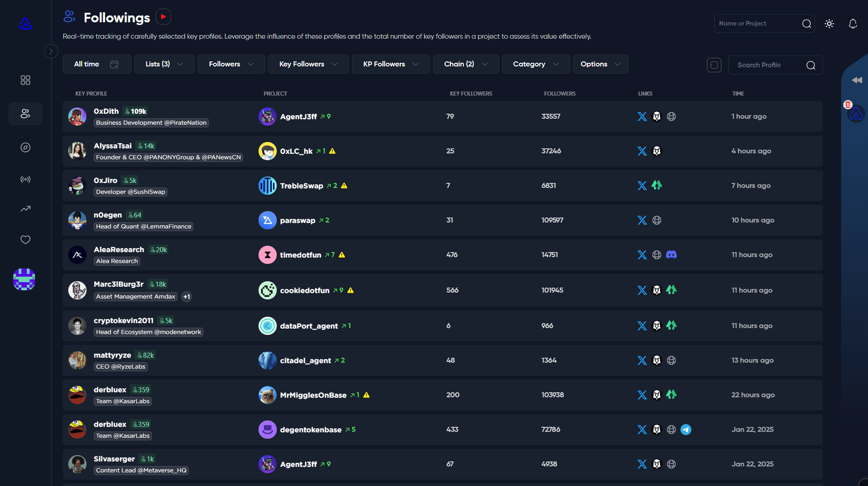Open Discord link for timedotfun
The height and width of the screenshot is (486, 868).
tap(671, 255)
